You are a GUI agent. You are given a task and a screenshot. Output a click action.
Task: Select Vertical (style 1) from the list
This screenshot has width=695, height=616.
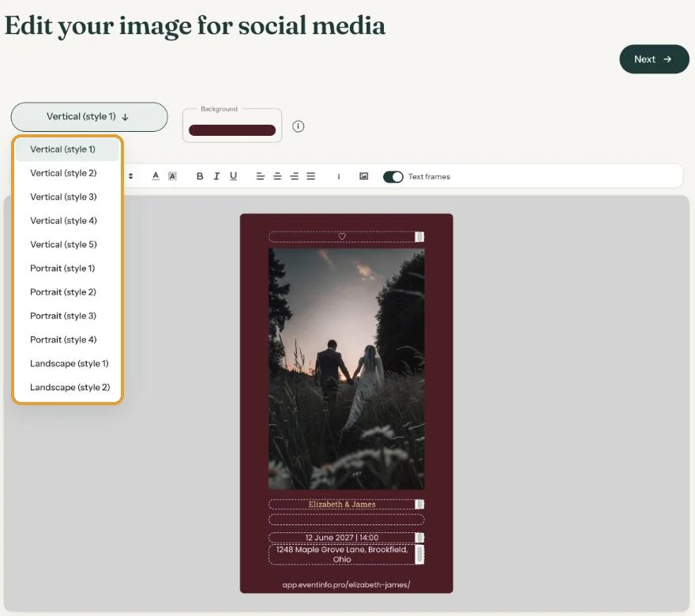click(67, 149)
